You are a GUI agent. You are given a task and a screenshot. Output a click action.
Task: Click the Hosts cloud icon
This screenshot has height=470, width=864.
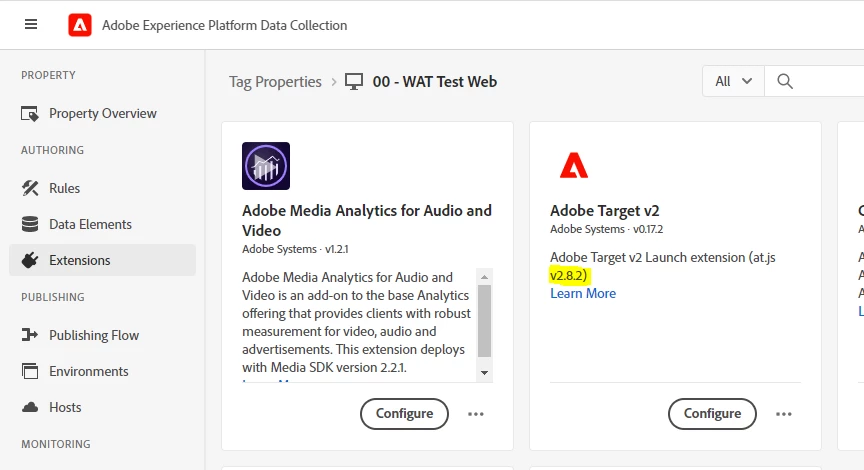30,407
